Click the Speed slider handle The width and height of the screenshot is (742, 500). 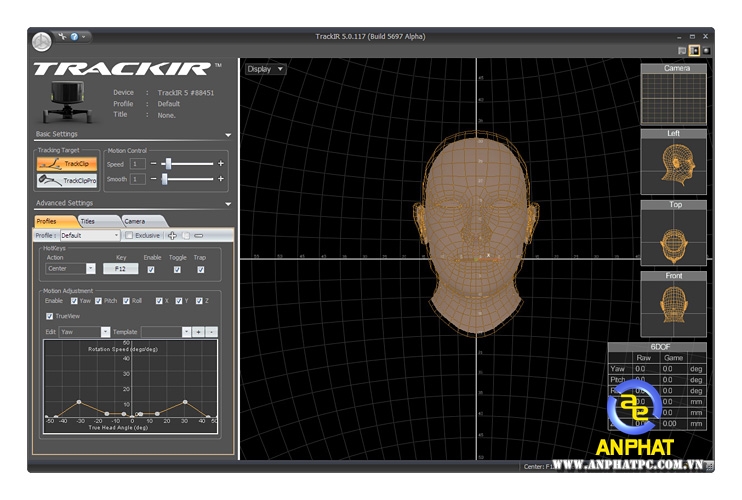[x=168, y=164]
